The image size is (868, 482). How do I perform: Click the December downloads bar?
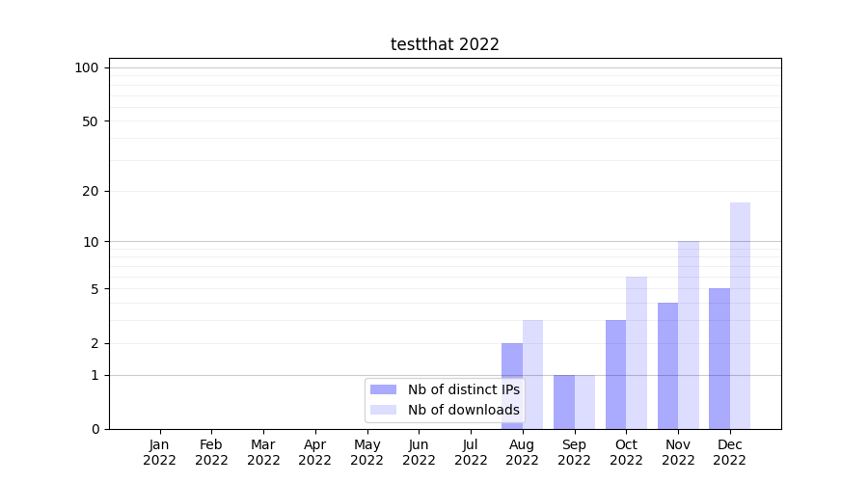(740, 315)
